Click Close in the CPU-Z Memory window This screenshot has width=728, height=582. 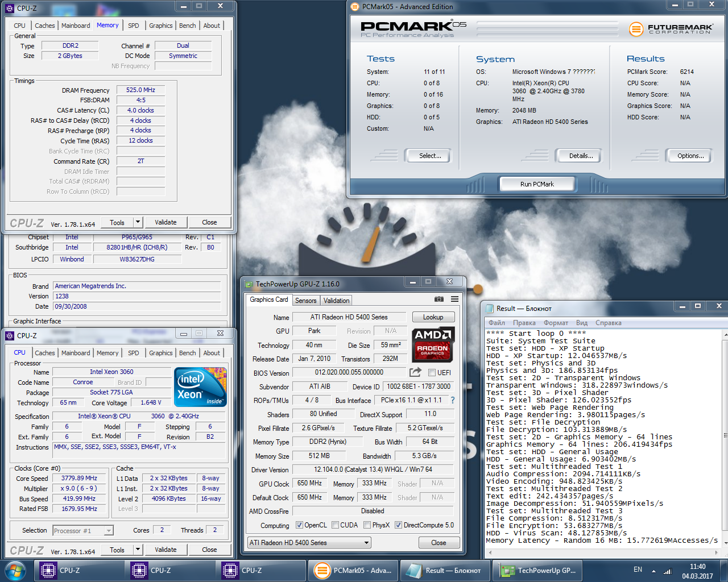pos(209,222)
